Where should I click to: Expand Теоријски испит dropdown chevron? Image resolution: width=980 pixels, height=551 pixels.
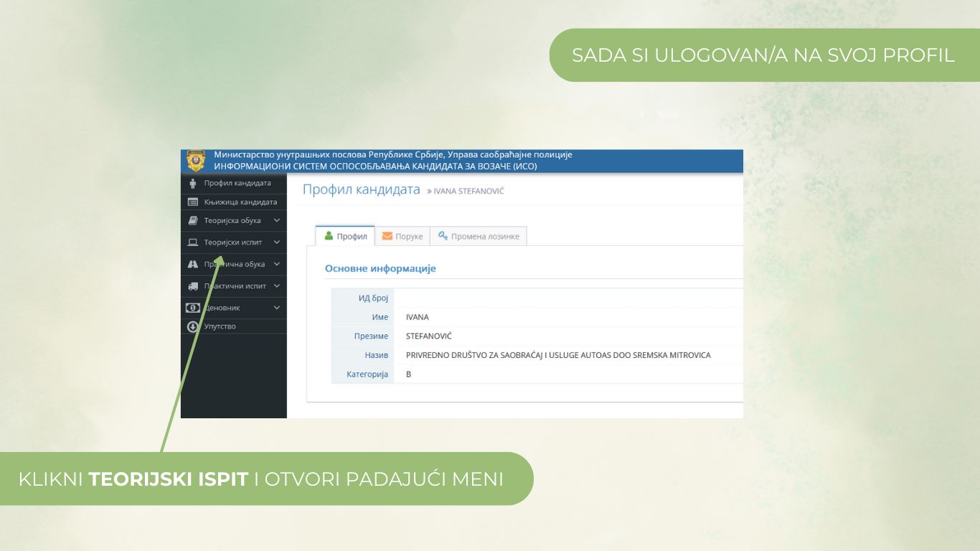tap(277, 242)
